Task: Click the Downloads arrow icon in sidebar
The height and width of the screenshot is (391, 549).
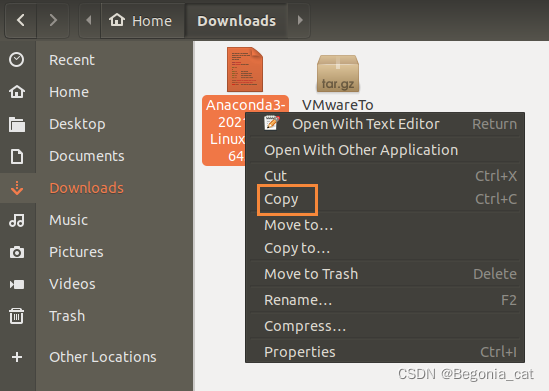Action: [17, 188]
